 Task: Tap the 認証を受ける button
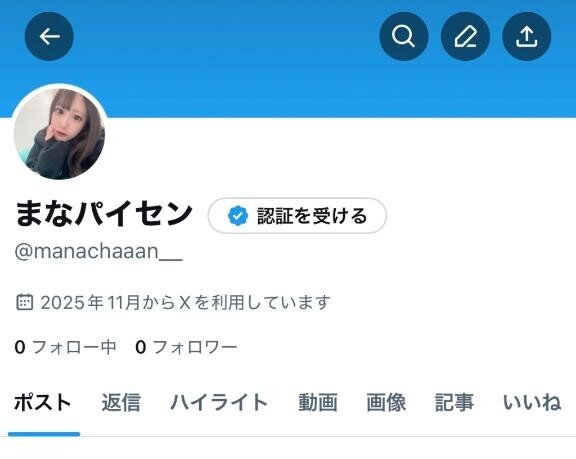click(297, 216)
